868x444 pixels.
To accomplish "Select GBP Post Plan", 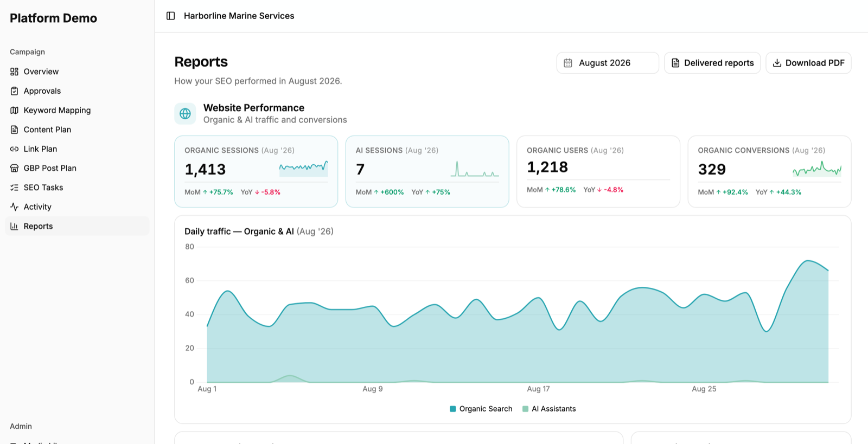I will (x=77, y=168).
